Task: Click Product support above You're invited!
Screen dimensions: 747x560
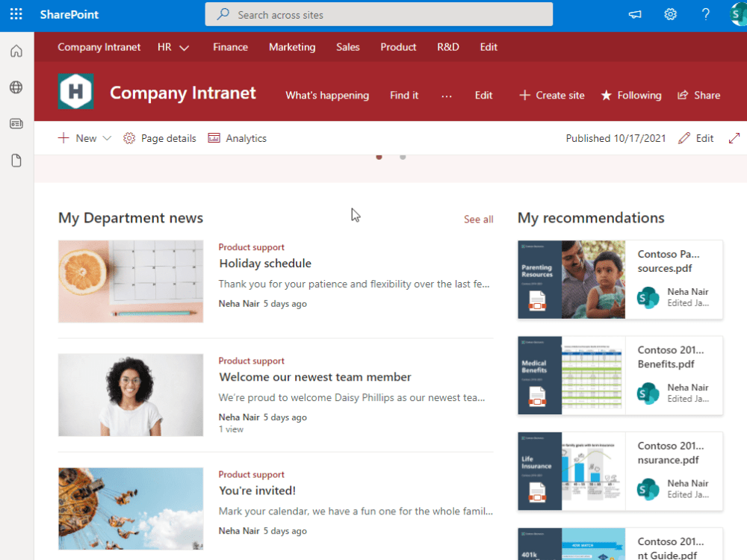Action: [251, 474]
